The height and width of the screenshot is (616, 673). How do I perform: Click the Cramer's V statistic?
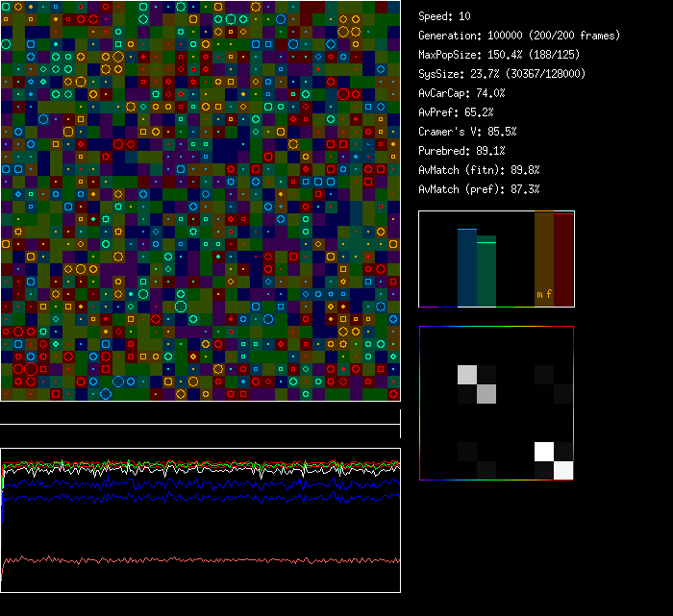[467, 132]
